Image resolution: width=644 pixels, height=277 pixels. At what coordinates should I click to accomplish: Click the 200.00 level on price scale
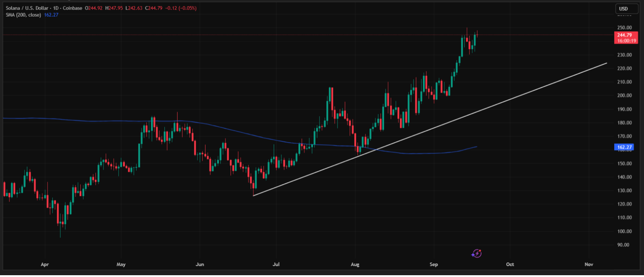click(x=623, y=96)
